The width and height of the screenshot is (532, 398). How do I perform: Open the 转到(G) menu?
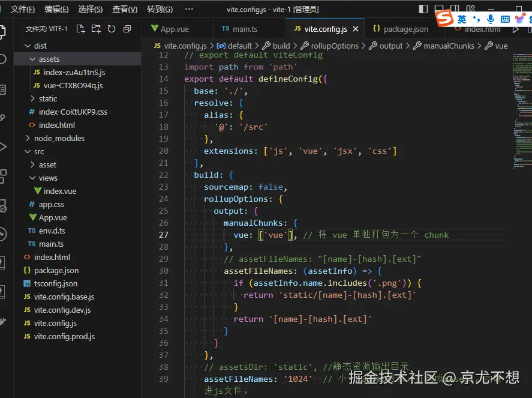[160, 10]
